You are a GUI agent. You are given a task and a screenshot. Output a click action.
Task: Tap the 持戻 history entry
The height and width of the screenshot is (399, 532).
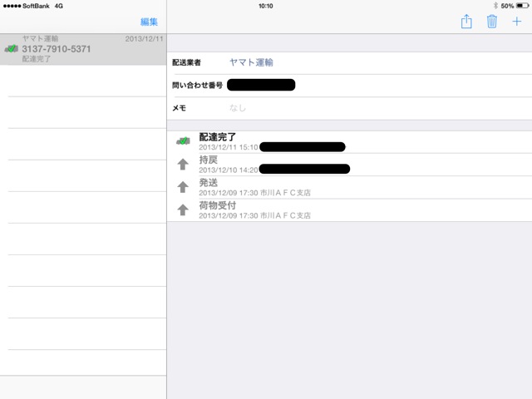click(349, 165)
